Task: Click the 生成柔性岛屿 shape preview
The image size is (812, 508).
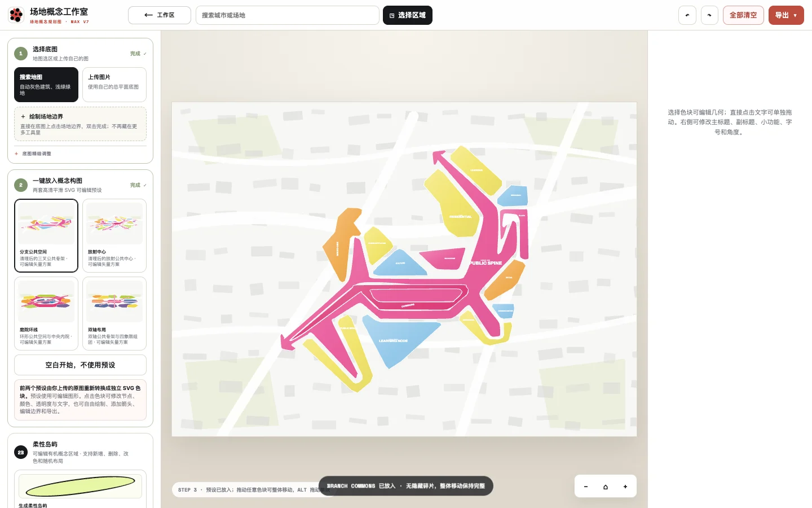Action: 80,485
